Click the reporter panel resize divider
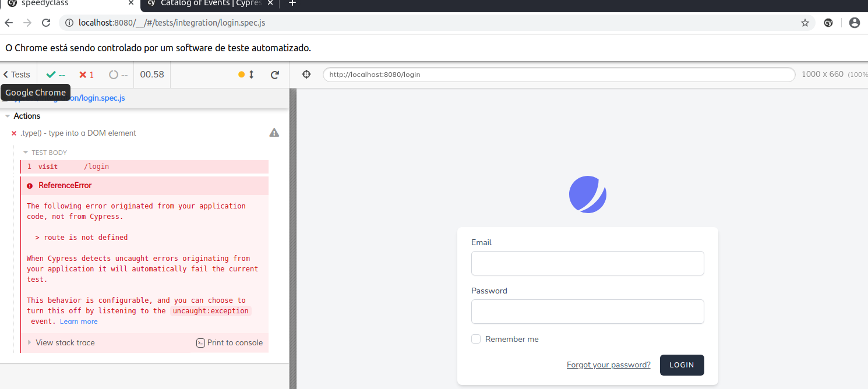Viewport: 868px width, 389px height. pos(293,239)
